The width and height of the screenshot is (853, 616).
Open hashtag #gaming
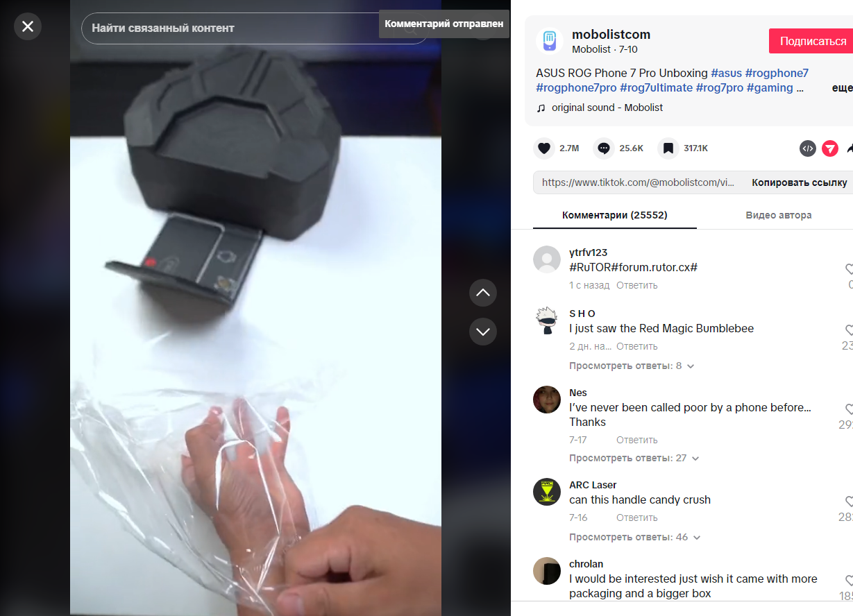770,87
